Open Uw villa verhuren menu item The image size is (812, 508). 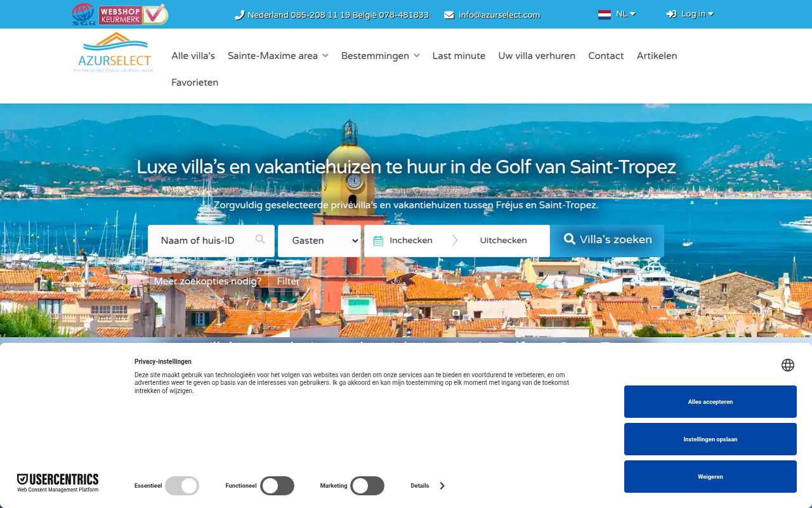click(x=537, y=56)
